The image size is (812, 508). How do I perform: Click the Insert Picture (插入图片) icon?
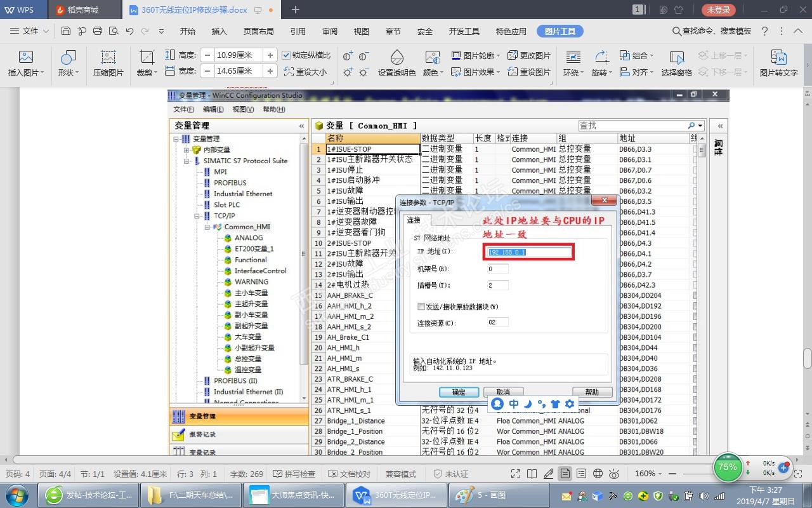click(25, 58)
